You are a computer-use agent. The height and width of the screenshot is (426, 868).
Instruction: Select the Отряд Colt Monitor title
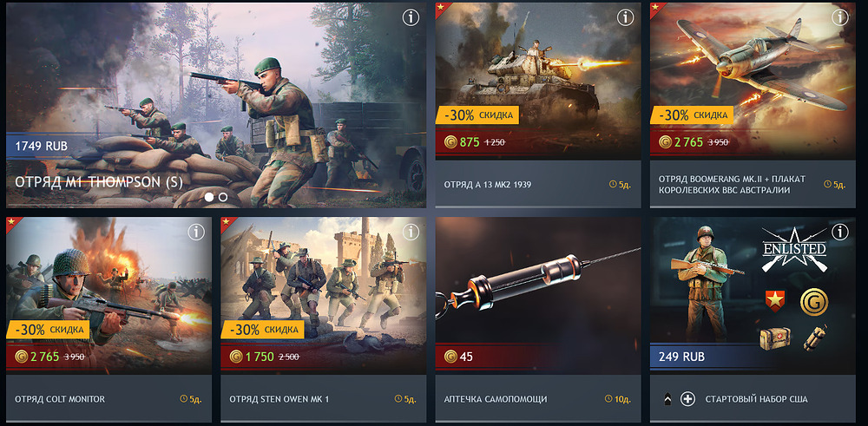(x=60, y=399)
